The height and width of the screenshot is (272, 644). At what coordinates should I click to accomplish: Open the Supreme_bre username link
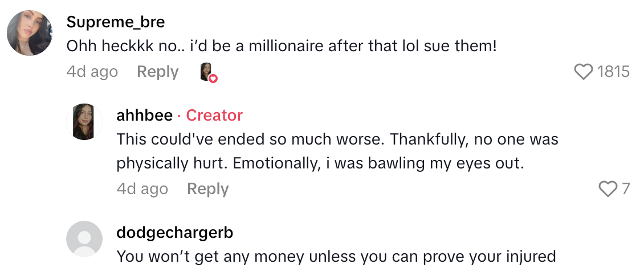click(116, 22)
